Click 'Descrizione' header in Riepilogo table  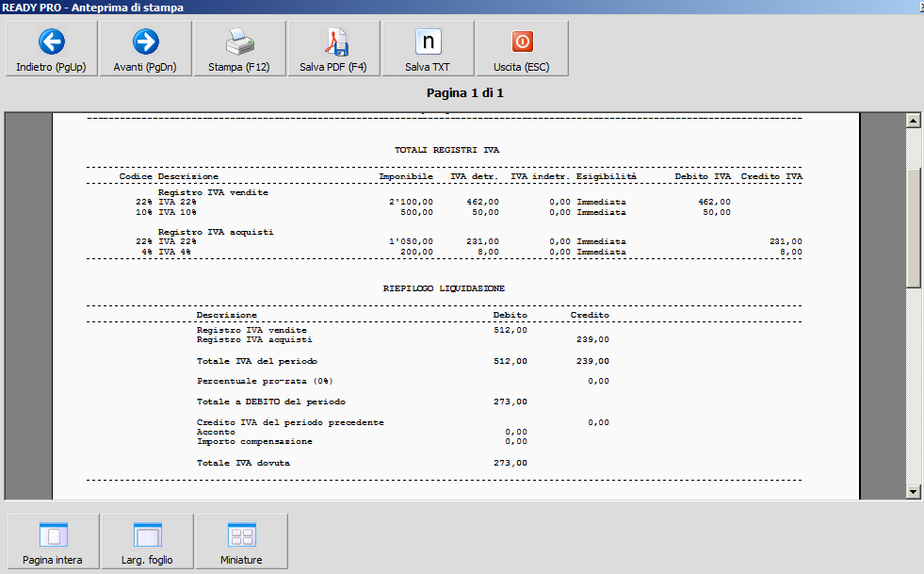tap(227, 315)
